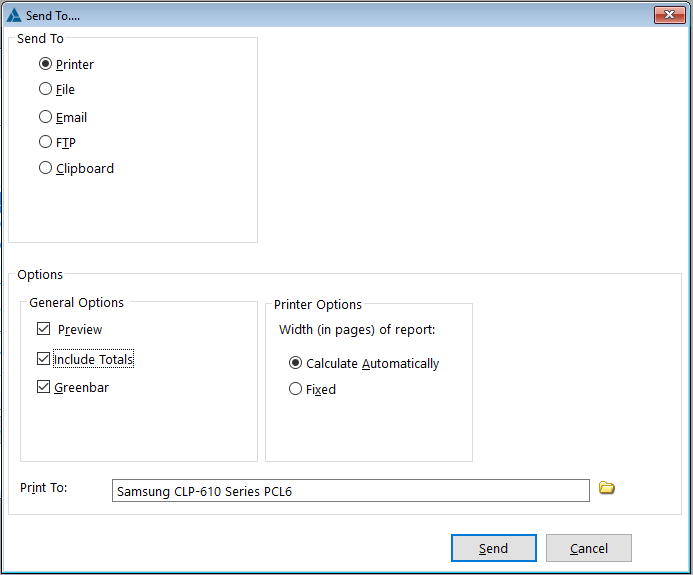Click the 'Width (in pages) of report' label
693x575 pixels.
point(357,329)
